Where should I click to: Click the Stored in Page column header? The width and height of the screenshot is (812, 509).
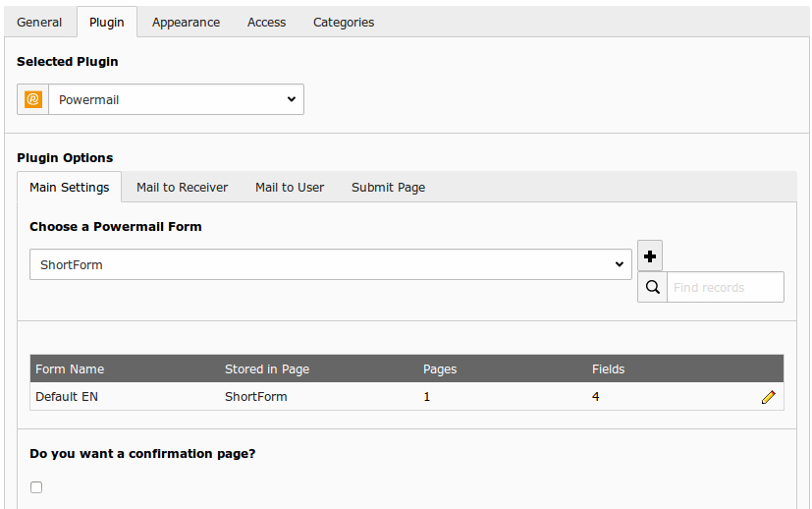pos(267,369)
